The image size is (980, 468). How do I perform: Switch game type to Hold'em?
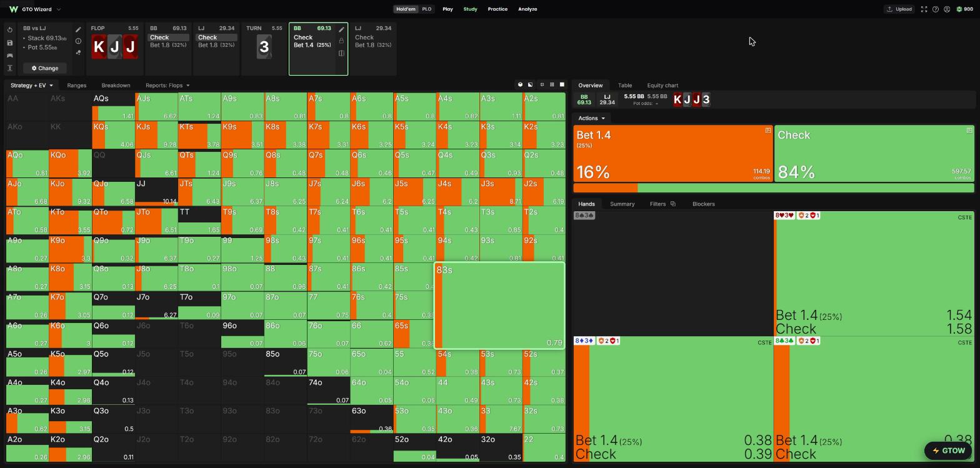(x=406, y=9)
